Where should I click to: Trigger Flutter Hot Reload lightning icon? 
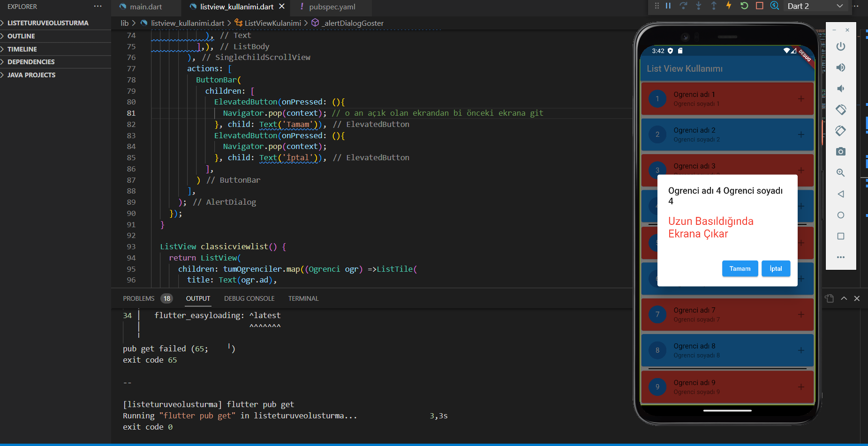click(x=729, y=6)
